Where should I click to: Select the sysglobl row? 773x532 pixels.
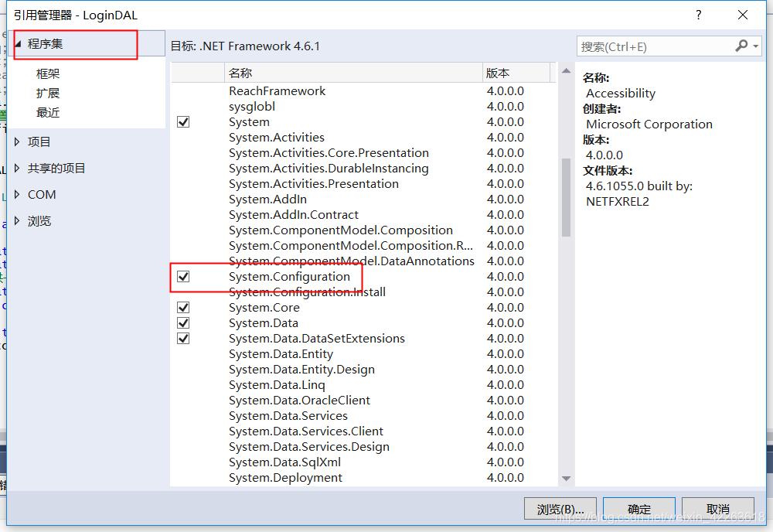point(363,107)
